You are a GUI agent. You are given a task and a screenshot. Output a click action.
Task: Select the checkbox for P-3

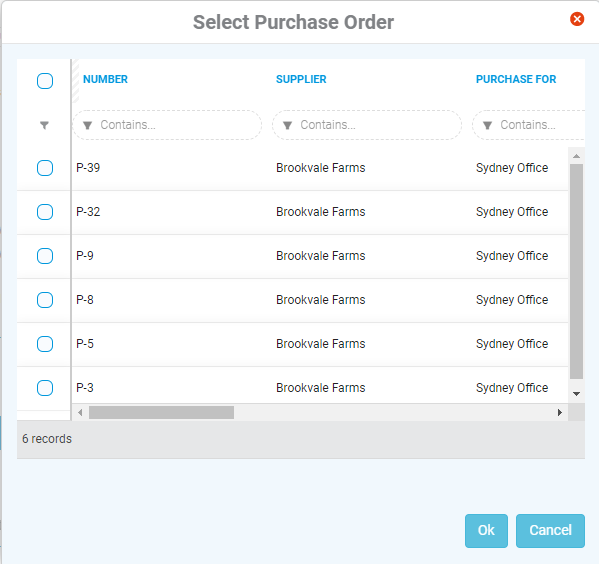pos(45,388)
